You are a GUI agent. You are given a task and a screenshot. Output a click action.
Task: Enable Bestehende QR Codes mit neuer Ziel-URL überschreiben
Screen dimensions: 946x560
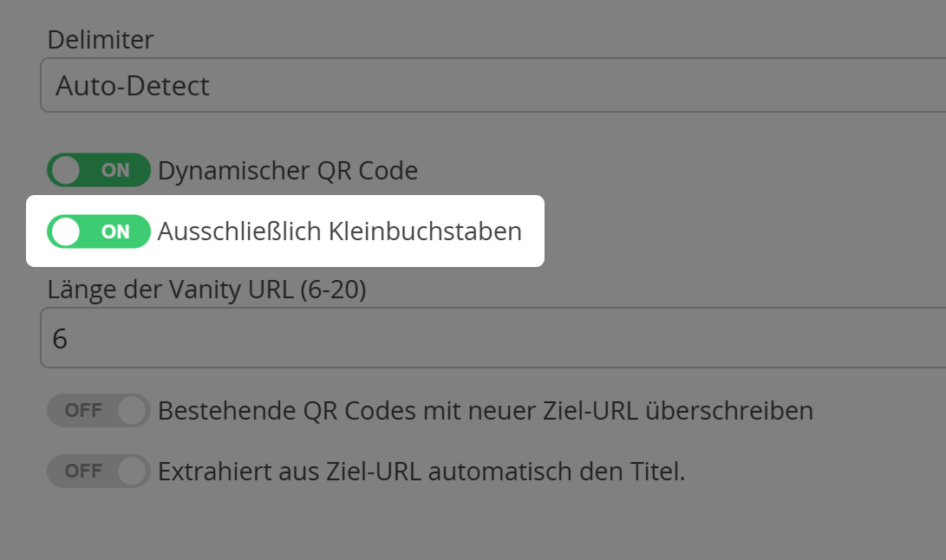pos(97,410)
